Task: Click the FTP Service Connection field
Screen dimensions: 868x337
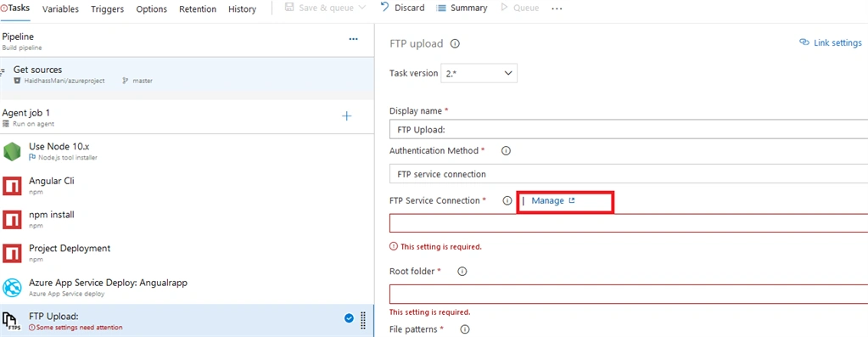Action: [x=629, y=223]
